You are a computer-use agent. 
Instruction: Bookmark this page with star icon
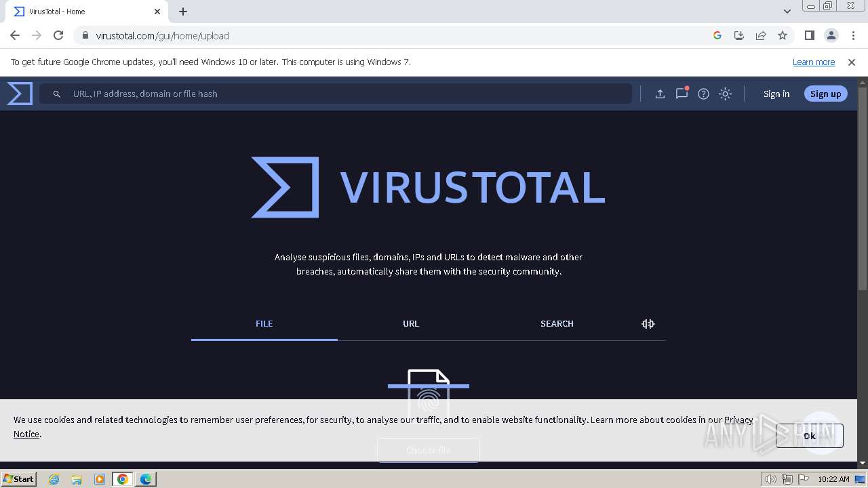(x=783, y=35)
